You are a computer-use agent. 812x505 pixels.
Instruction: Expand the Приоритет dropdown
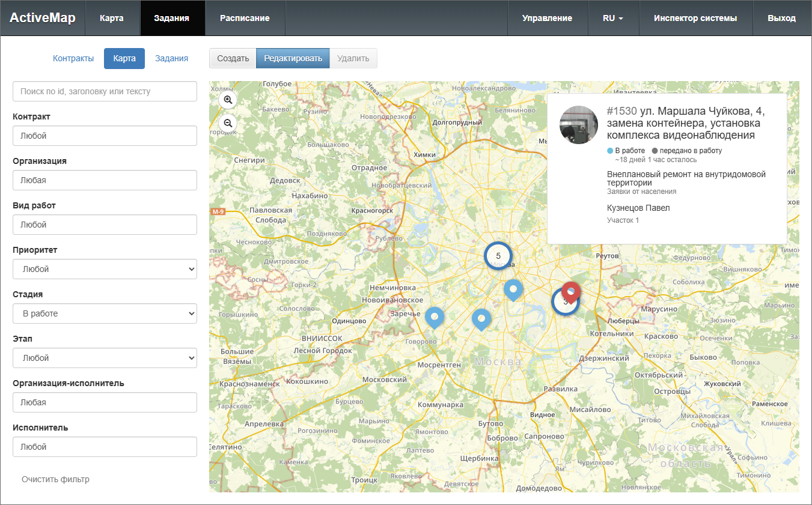coord(105,269)
